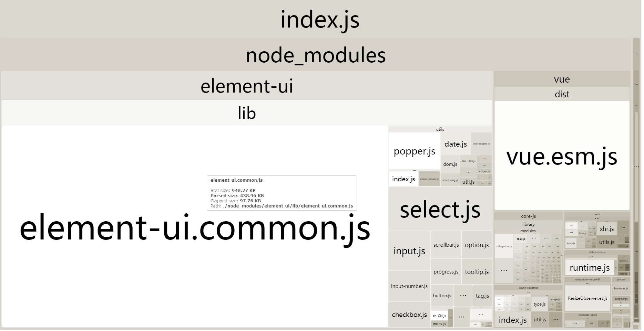The width and height of the screenshot is (644, 331).
Task: Open the utils folder header in element-ui
Action: 440,129
